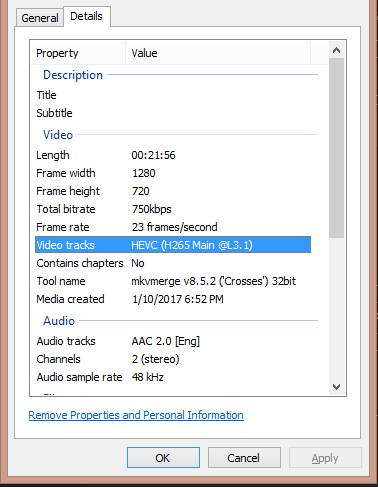
Task: Select the Subtitle property row
Action: click(173, 113)
